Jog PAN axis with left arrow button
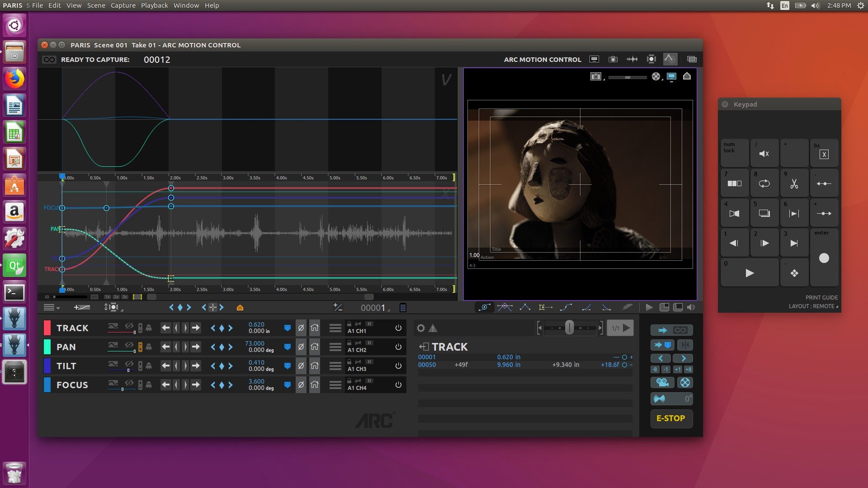868x488 pixels. (166, 347)
